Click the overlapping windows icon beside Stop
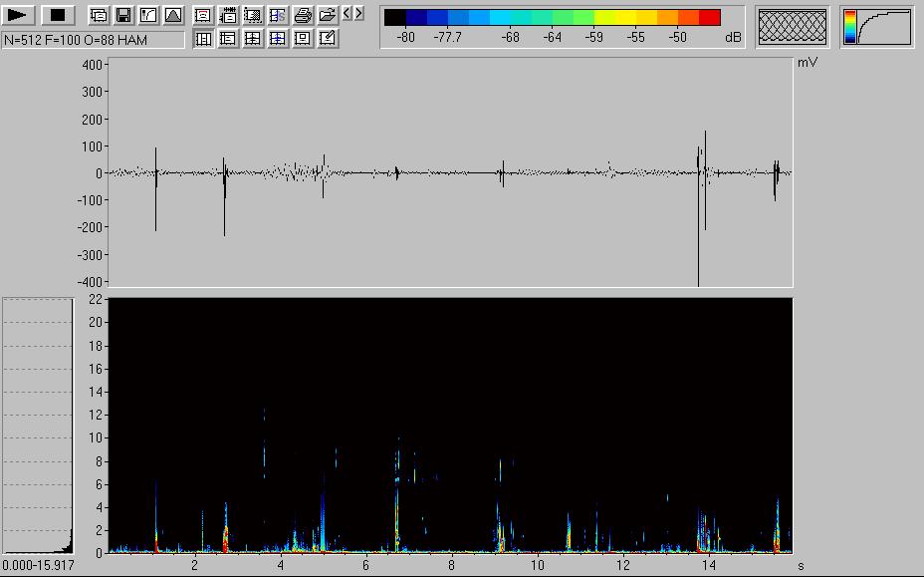The height and width of the screenshot is (577, 924). pos(99,15)
